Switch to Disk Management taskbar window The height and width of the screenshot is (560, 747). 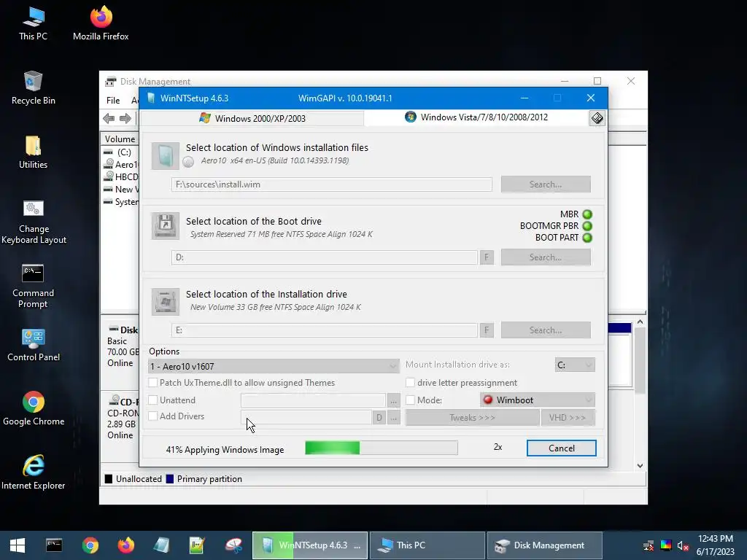[x=544, y=545]
